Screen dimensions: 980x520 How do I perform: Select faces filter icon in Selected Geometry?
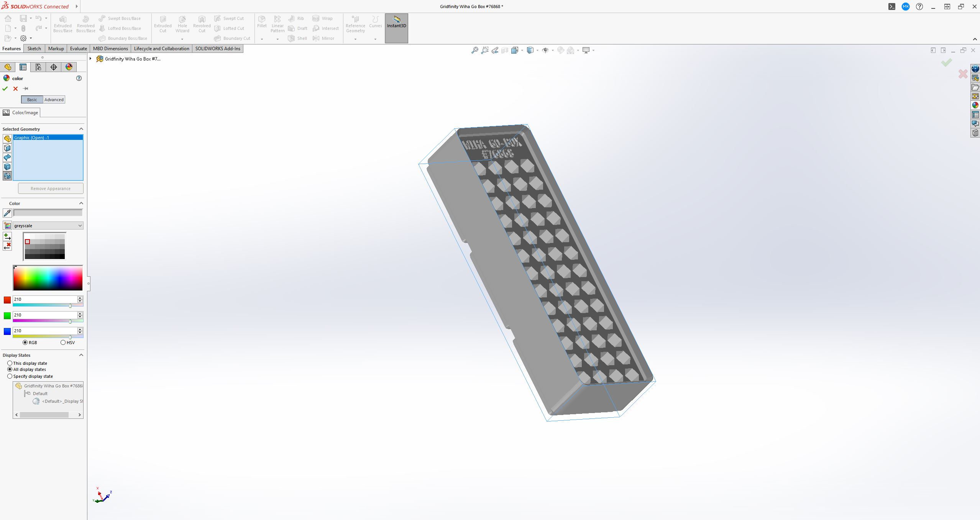coord(7,148)
